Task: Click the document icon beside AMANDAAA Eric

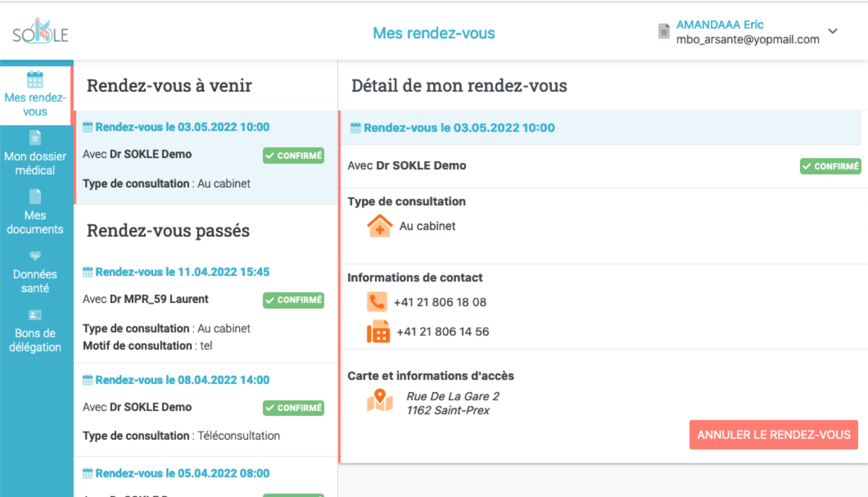Action: 663,31
